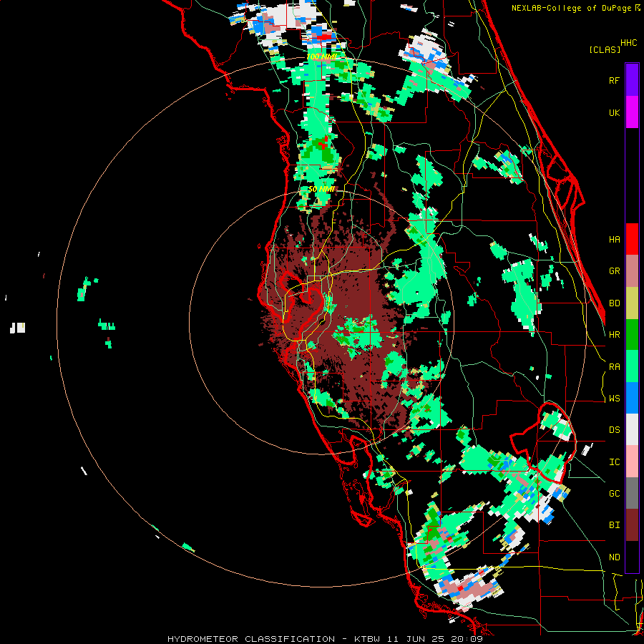Click the GC legend label
This screenshot has height=644, width=644.
(615, 494)
